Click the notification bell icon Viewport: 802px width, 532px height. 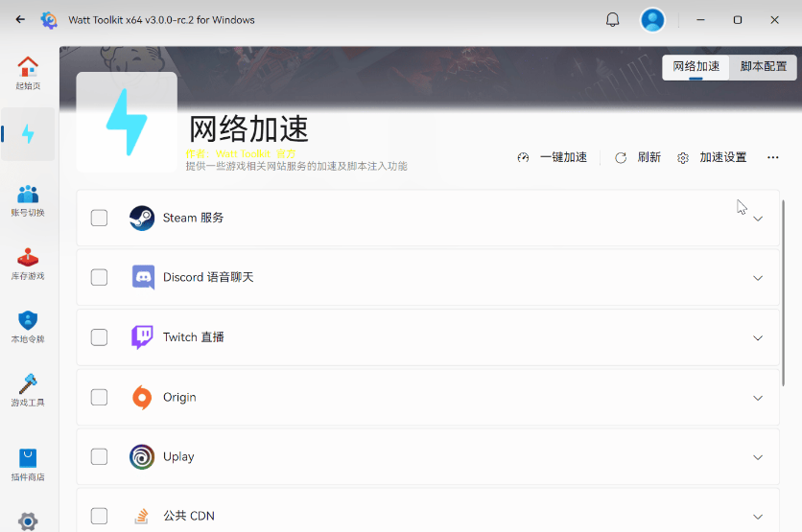pos(612,19)
